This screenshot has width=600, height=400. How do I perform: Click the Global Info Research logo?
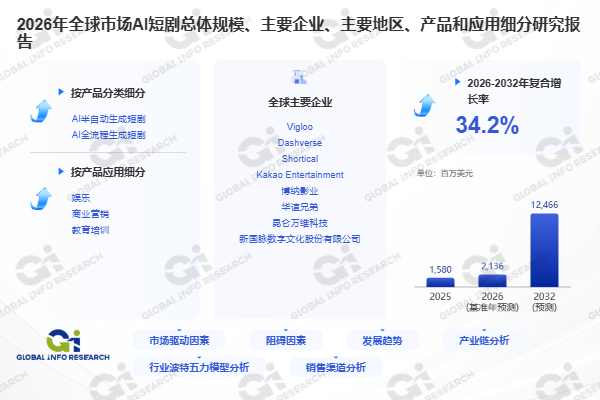coord(63,345)
